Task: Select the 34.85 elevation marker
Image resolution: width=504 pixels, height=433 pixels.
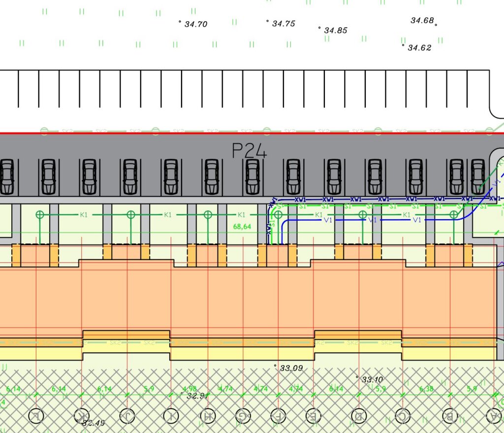Action: (335, 31)
